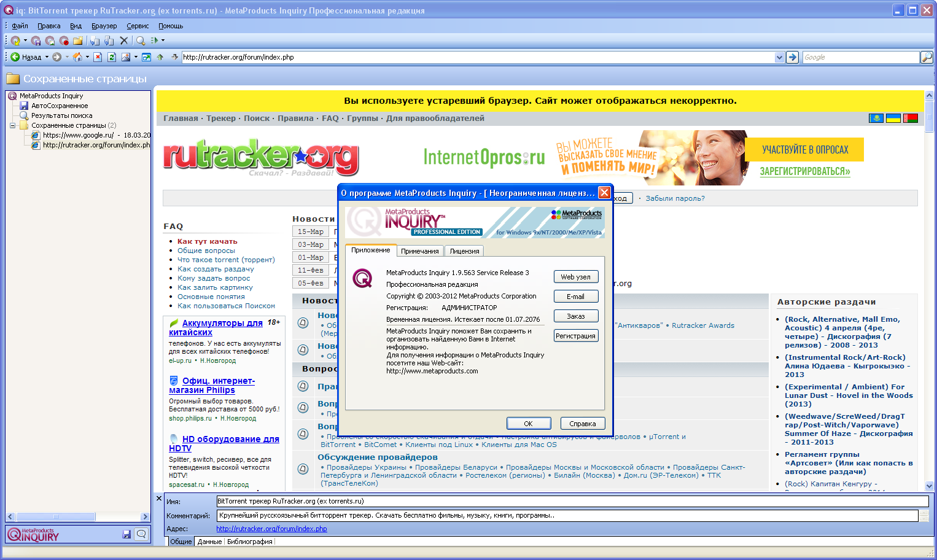The width and height of the screenshot is (937, 560).
Task: Open the Сервис menu
Action: (138, 26)
